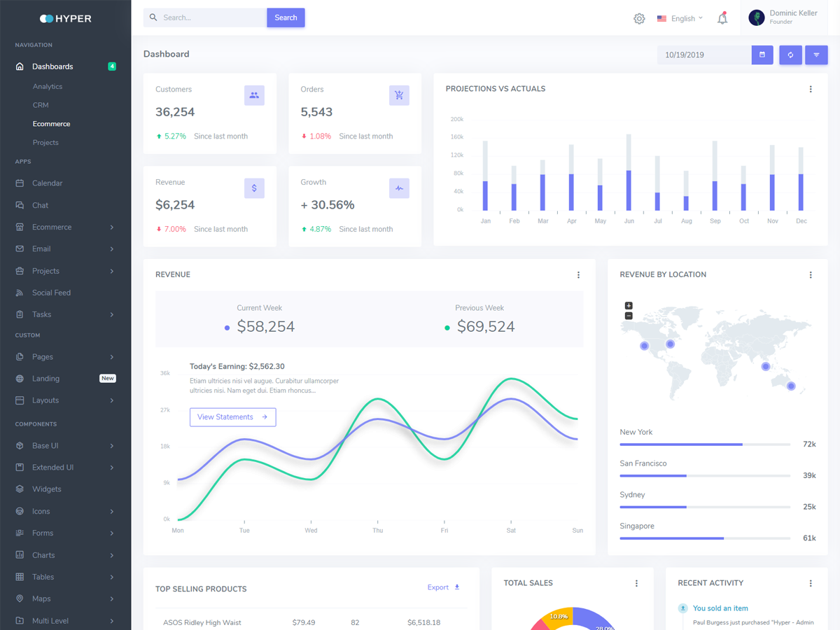This screenshot has width=840, height=630.
Task: Open the notifications bell
Action: coord(722,19)
